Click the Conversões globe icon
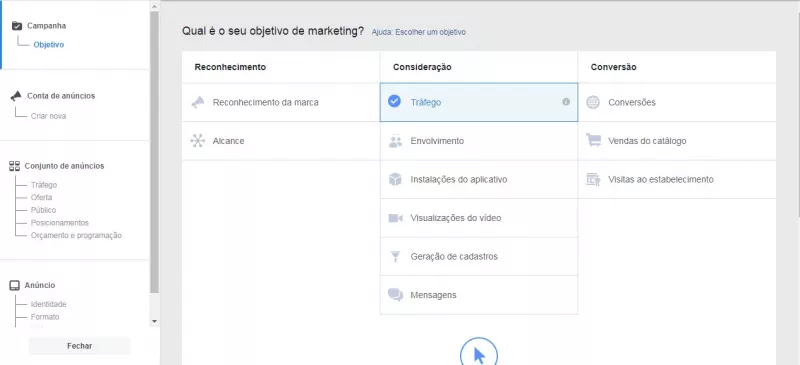 [593, 103]
